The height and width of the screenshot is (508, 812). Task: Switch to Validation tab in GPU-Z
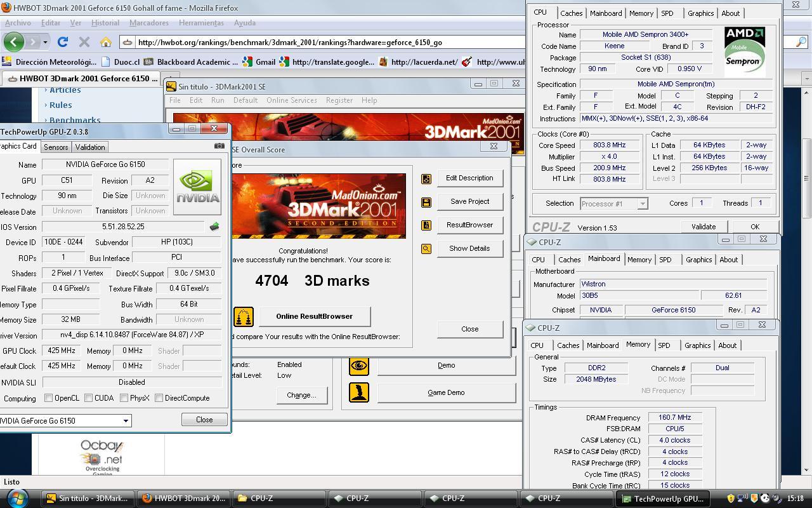(x=90, y=147)
